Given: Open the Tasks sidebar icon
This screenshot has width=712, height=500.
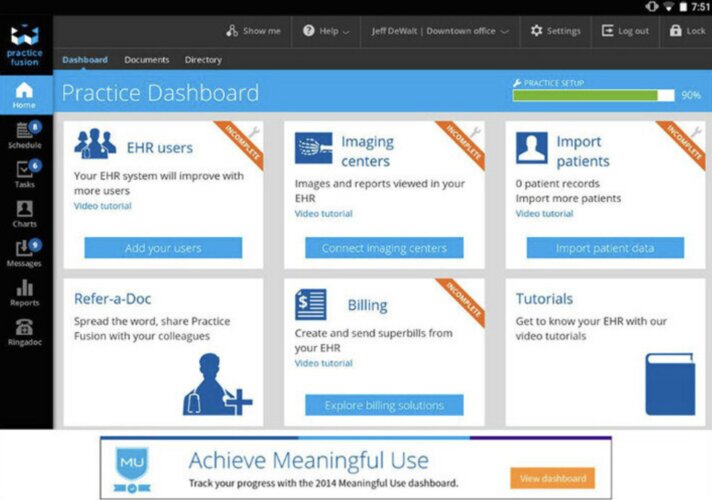Looking at the screenshot, I should point(25,169).
